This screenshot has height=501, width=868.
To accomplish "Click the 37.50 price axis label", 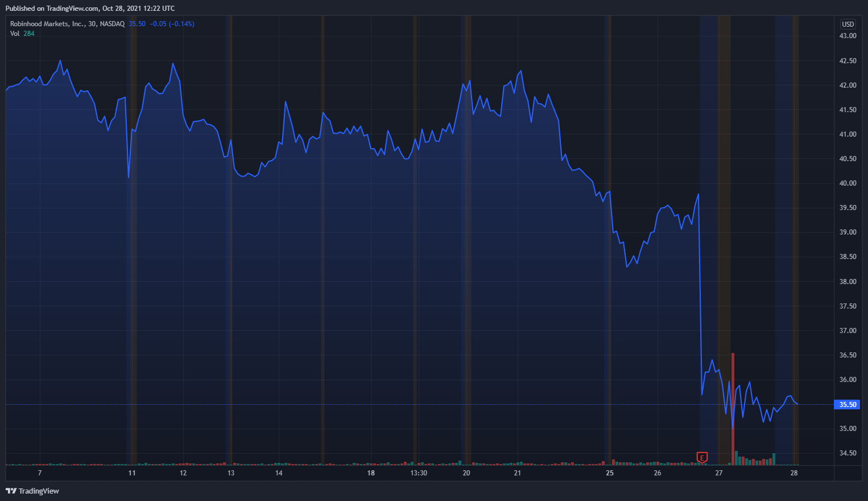I will (x=848, y=306).
